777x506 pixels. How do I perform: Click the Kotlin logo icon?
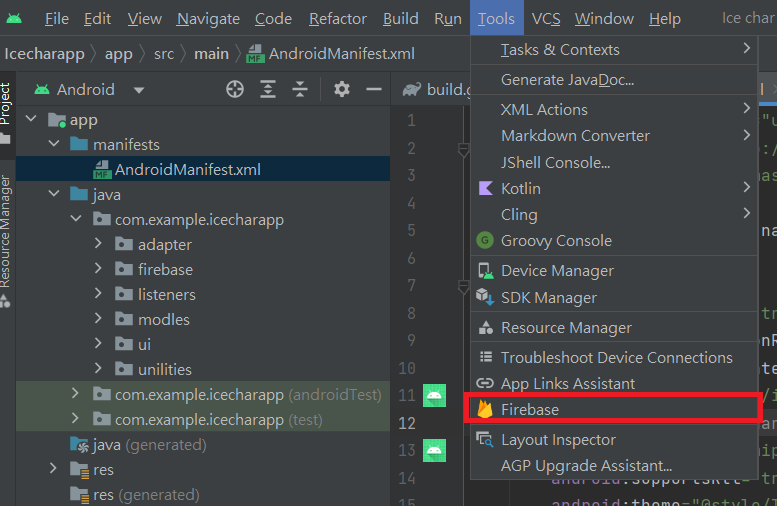[x=486, y=188]
